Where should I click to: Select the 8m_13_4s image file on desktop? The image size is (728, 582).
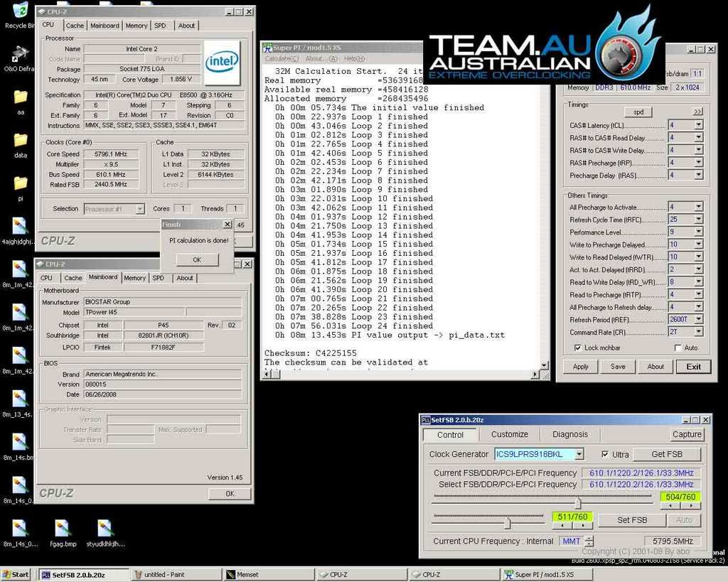[19, 399]
